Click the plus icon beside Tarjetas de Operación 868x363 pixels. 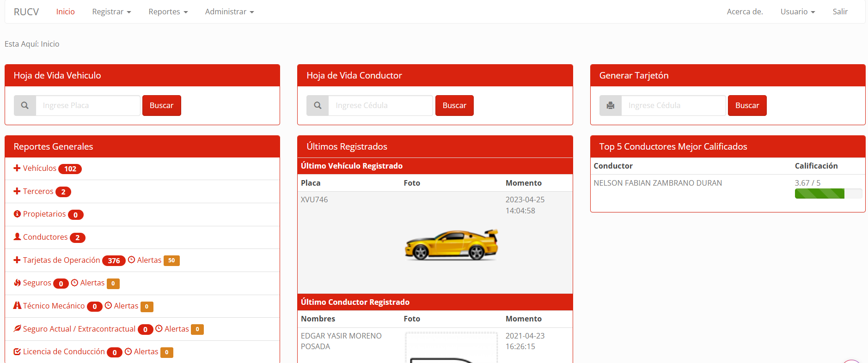(17, 260)
